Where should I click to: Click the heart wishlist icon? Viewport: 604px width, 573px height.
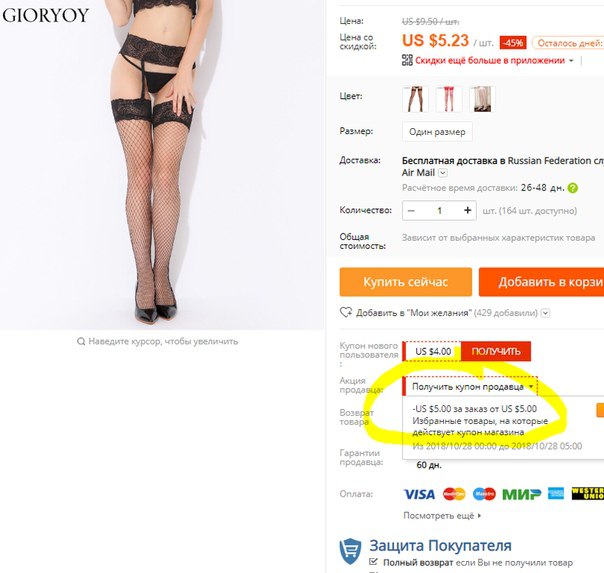[x=346, y=312]
